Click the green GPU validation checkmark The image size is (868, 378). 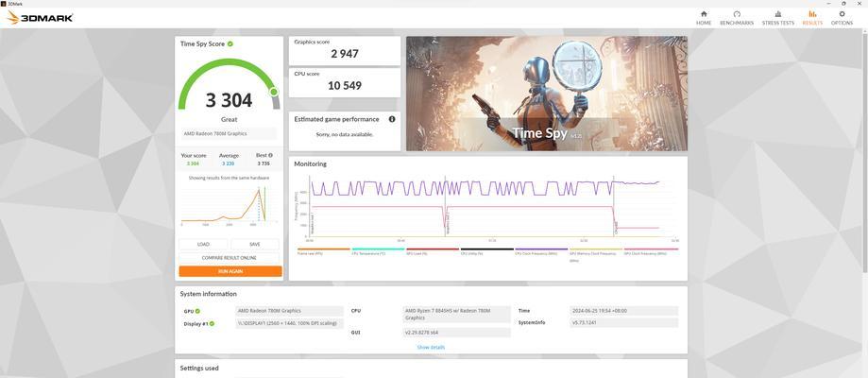(197, 311)
